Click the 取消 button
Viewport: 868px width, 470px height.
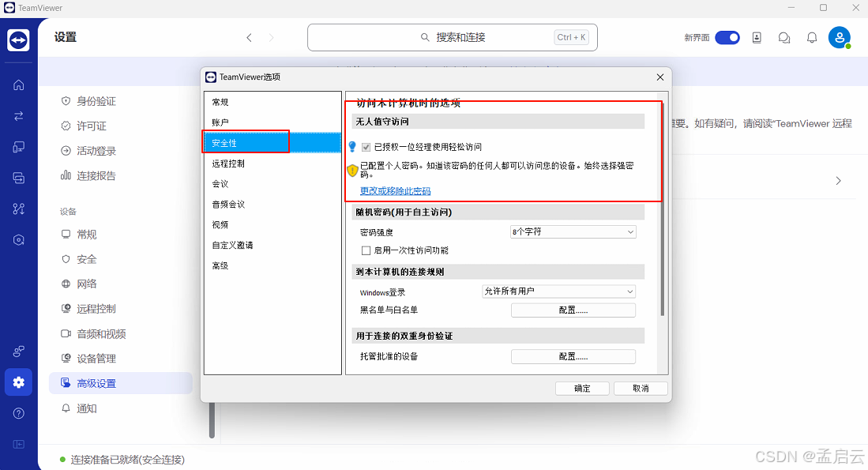coord(641,389)
